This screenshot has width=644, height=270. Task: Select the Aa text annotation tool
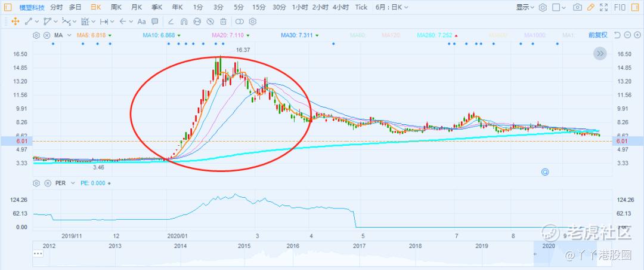[142, 22]
